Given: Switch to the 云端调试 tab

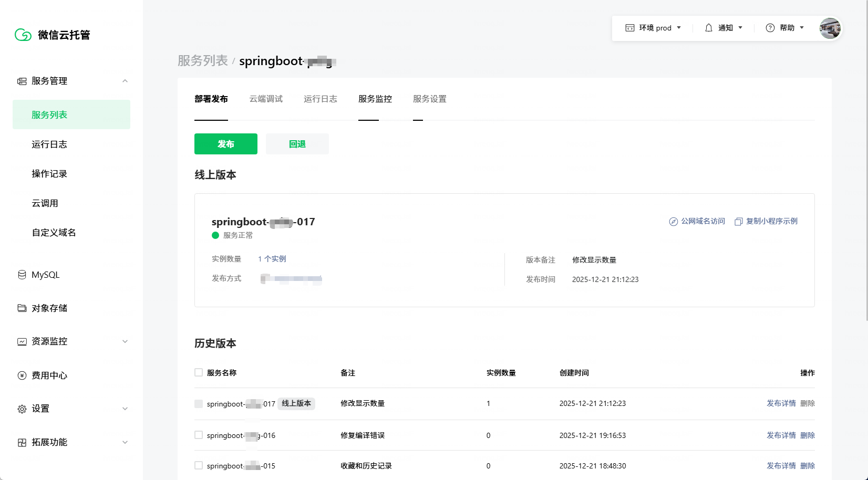Looking at the screenshot, I should (x=266, y=99).
